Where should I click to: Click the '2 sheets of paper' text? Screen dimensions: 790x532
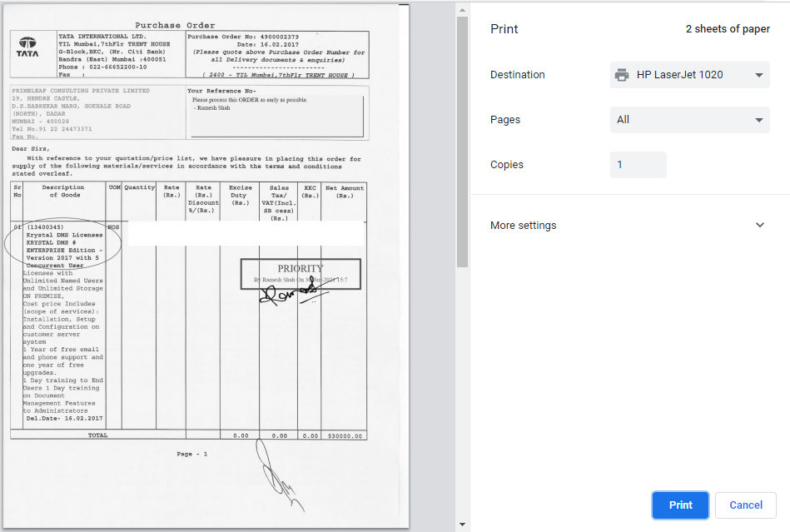point(728,29)
